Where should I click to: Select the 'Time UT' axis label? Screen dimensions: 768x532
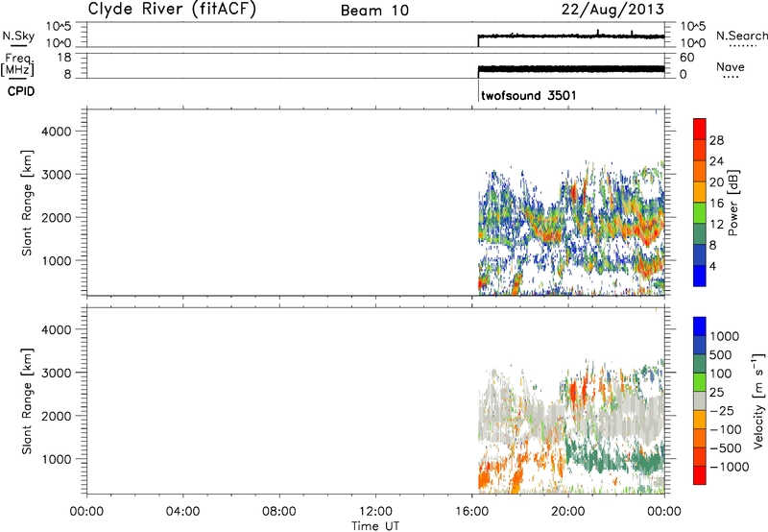(x=375, y=526)
